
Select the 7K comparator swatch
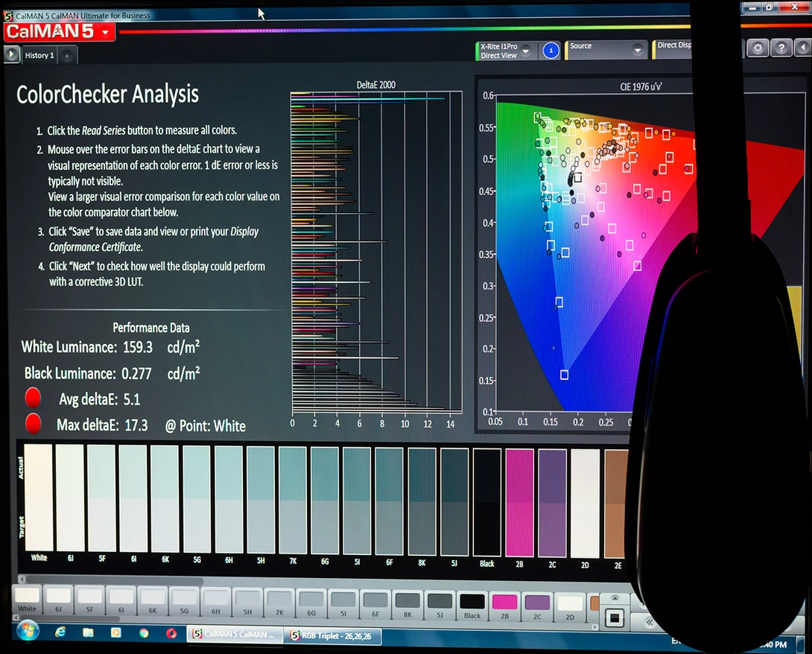293,501
